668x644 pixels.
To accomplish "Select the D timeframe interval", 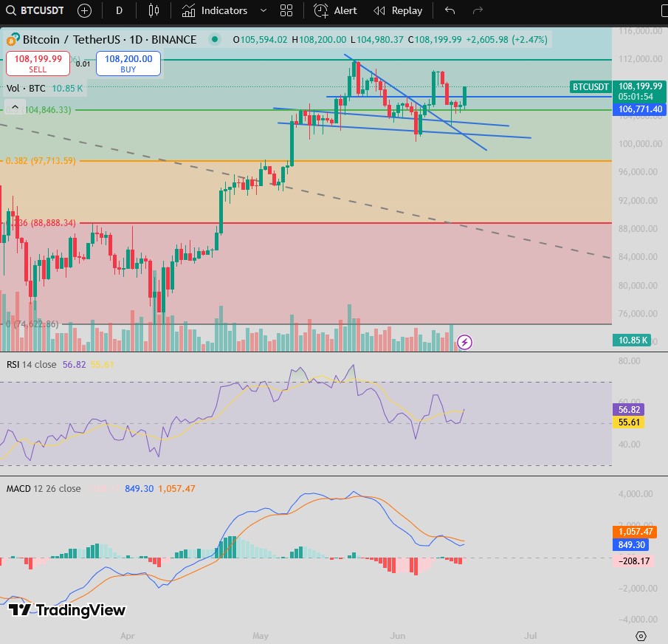I will click(x=120, y=10).
